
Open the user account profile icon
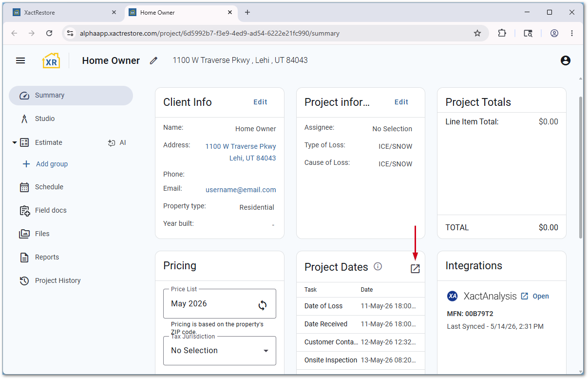tap(566, 60)
